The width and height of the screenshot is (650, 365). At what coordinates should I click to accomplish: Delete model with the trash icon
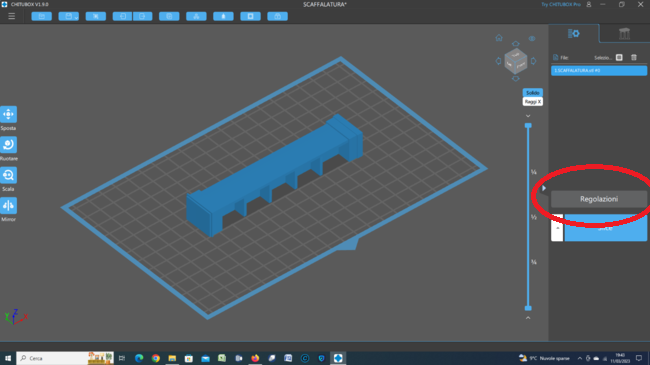(634, 57)
